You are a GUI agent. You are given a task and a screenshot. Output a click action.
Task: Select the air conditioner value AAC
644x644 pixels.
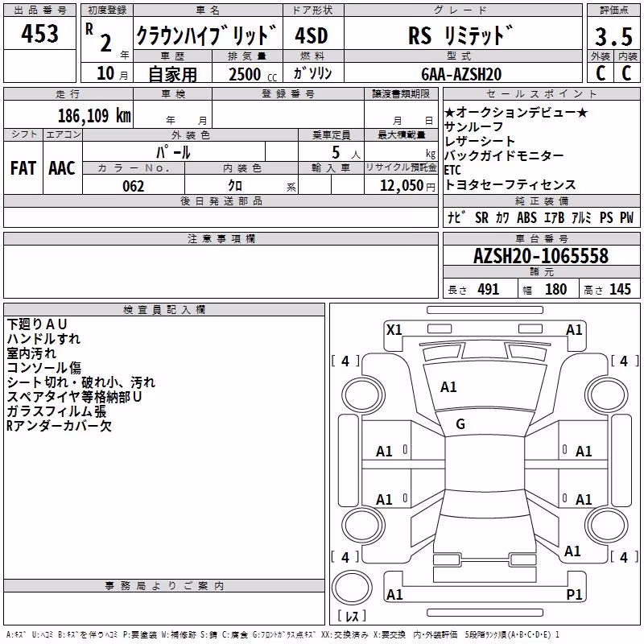(x=62, y=168)
